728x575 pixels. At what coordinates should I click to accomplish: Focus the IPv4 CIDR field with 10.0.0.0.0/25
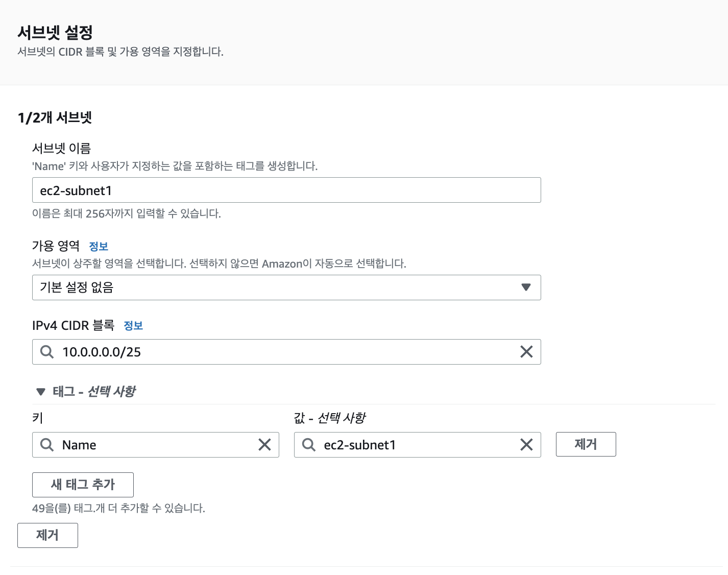286,352
